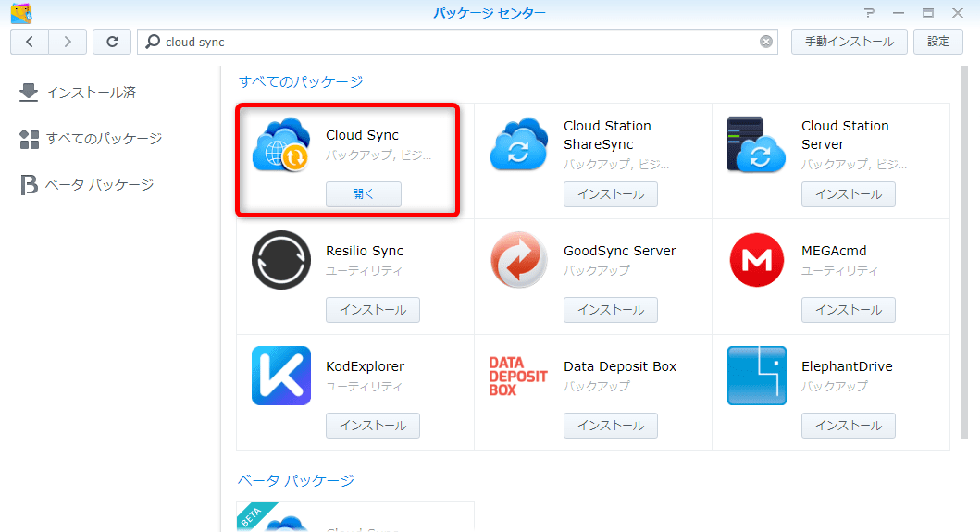Click the インストール済 download icon

[29, 93]
